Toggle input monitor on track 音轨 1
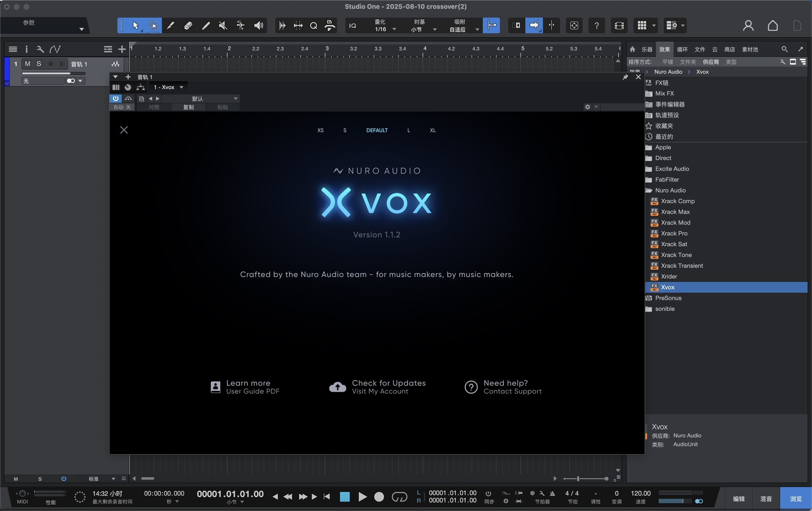 tap(62, 64)
